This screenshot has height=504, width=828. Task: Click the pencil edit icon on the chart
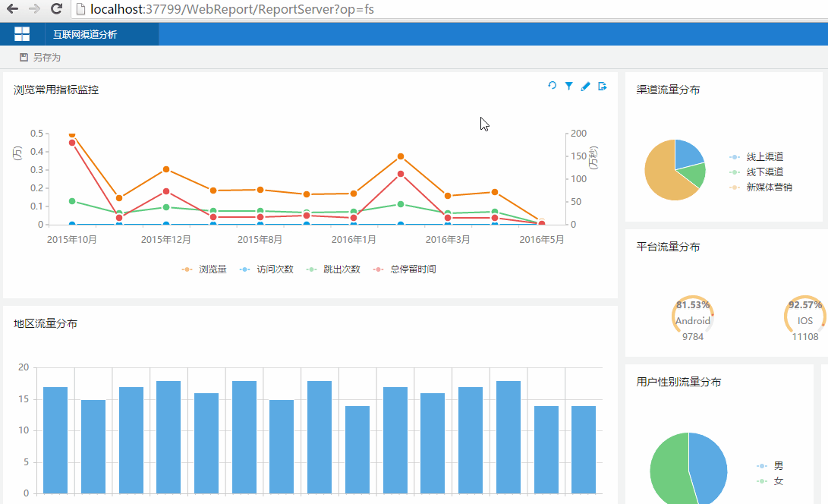click(x=585, y=86)
